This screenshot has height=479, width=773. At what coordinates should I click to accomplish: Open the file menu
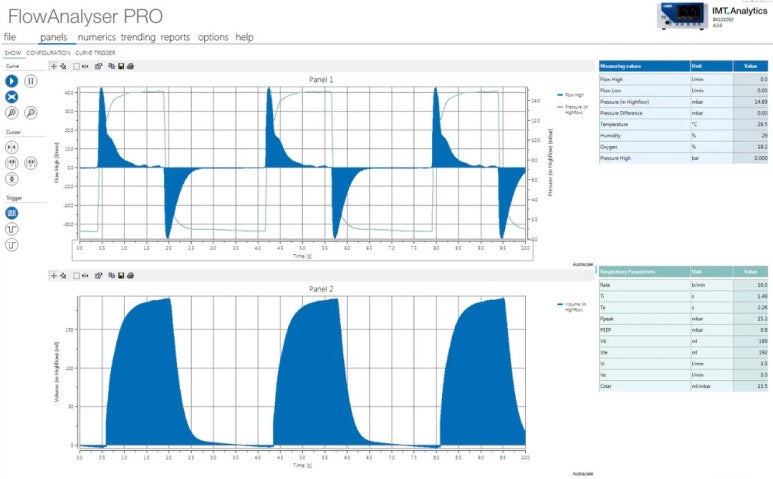10,37
